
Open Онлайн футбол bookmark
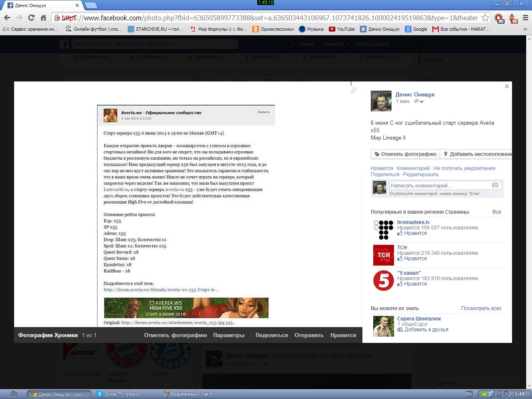tap(94, 29)
